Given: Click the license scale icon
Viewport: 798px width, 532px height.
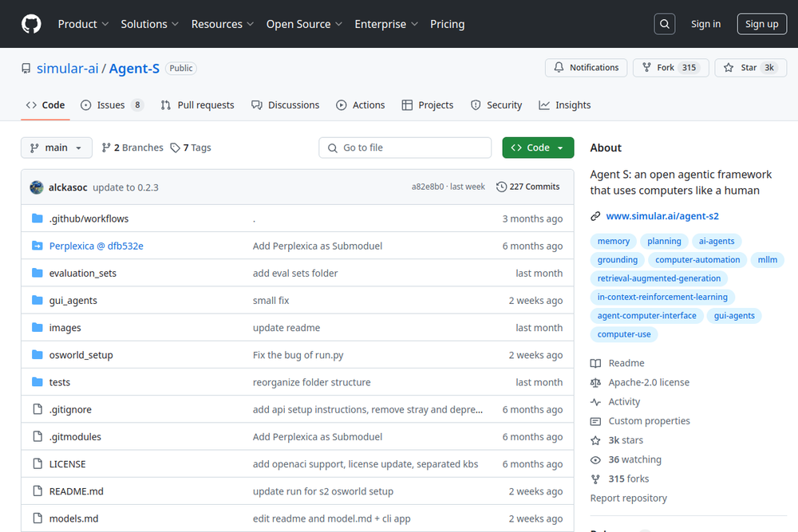Looking at the screenshot, I should tap(595, 383).
